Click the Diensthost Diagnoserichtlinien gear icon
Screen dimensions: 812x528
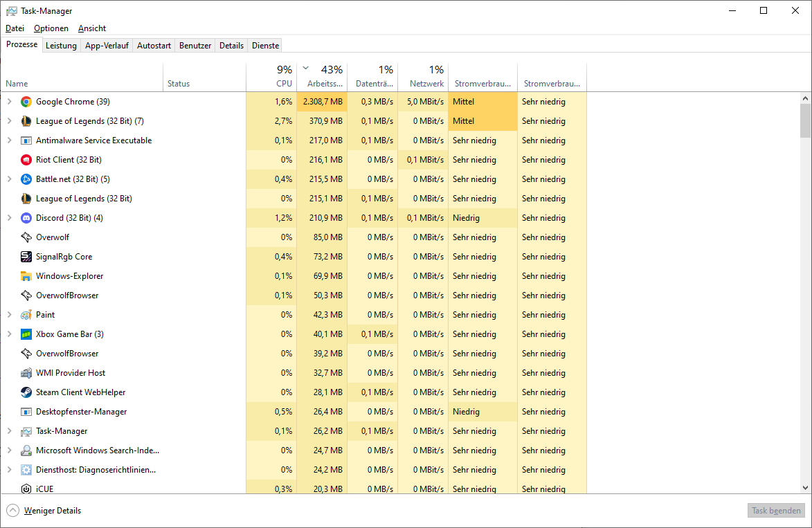tap(26, 470)
